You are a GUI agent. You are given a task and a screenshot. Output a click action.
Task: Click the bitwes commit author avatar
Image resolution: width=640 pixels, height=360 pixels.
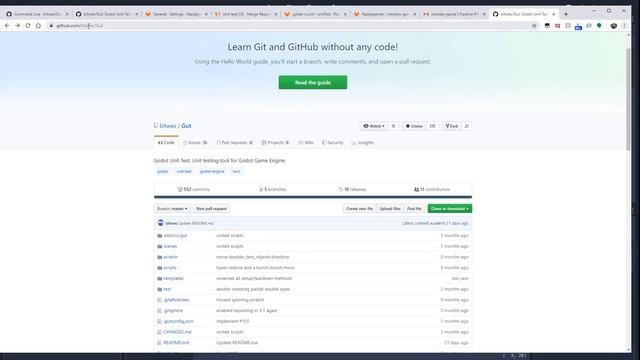pyautogui.click(x=160, y=223)
